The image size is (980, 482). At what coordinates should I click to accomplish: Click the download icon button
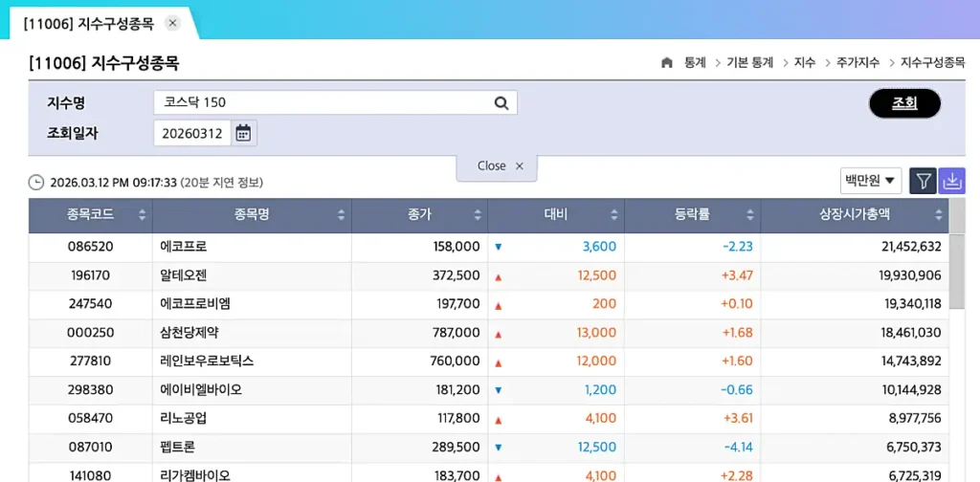(951, 181)
